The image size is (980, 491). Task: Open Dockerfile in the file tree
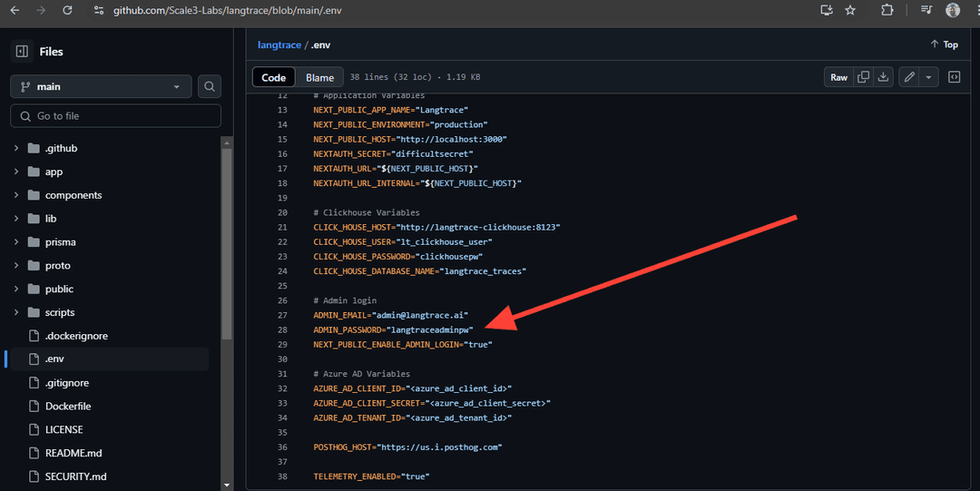coord(68,406)
